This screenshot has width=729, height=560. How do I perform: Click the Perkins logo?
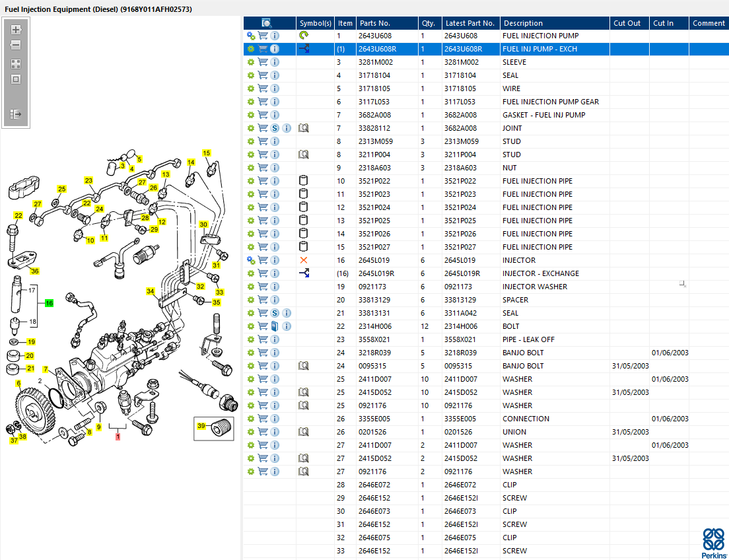click(713, 543)
